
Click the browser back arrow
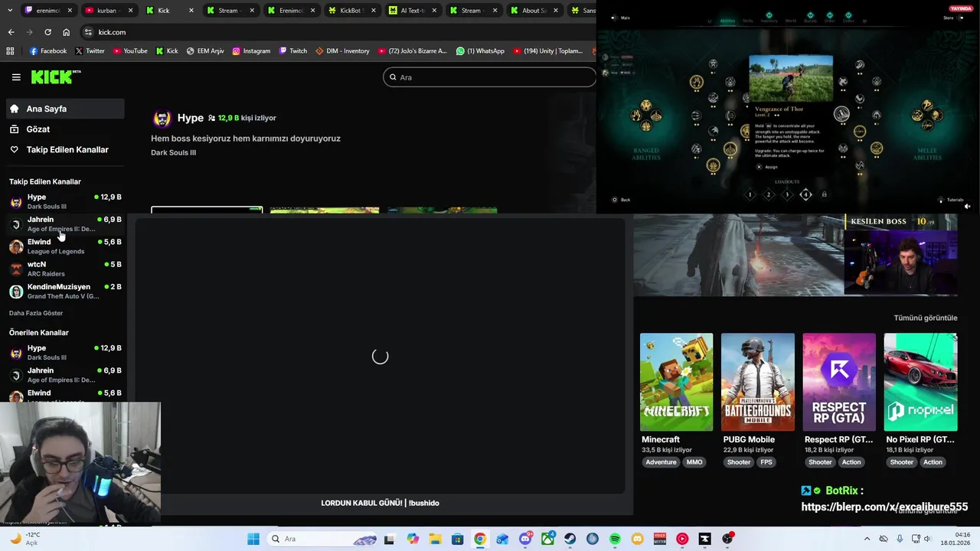click(11, 32)
